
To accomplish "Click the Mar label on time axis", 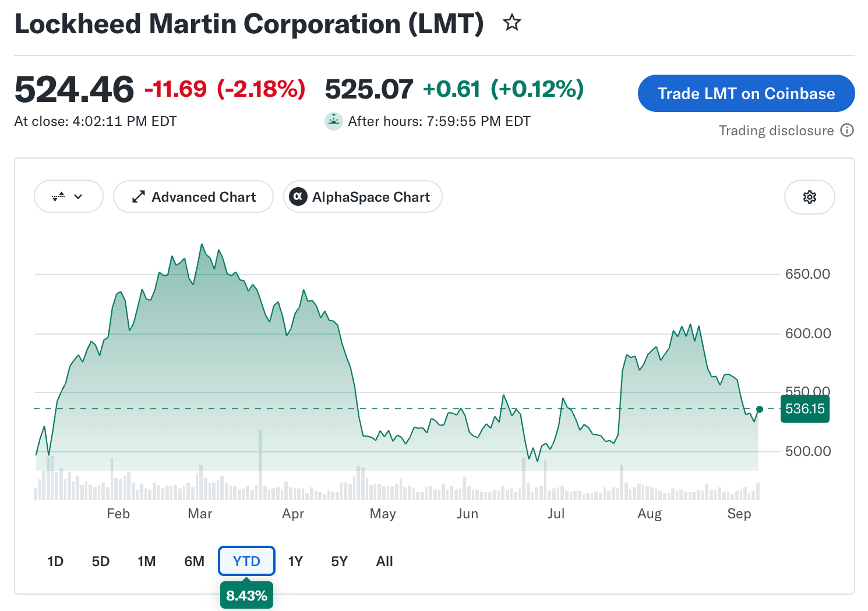I will (200, 514).
